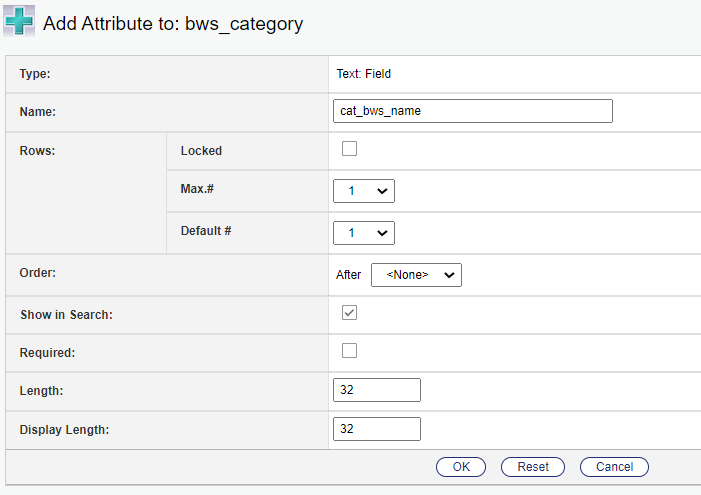
Task: Click the Reset button
Action: [533, 467]
